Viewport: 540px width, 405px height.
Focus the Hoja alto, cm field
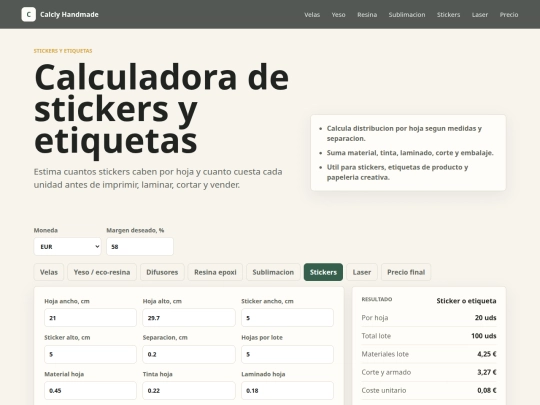point(189,318)
